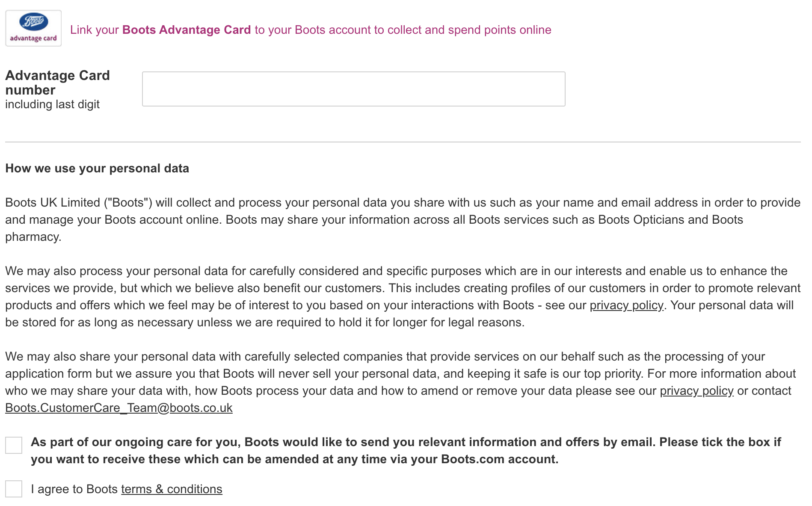Click paragraph beginning 'Boots UK Limited'
The height and width of the screenshot is (506, 812).
click(403, 220)
